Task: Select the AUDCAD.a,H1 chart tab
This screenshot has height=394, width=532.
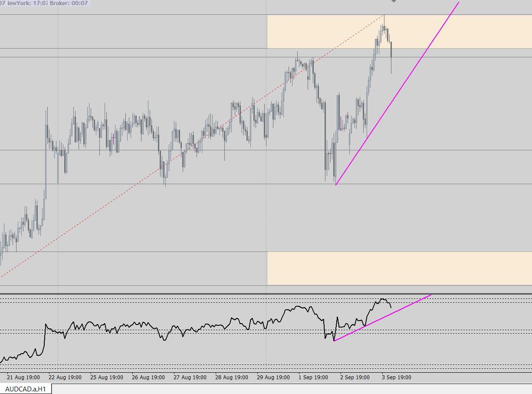Action: click(x=26, y=389)
